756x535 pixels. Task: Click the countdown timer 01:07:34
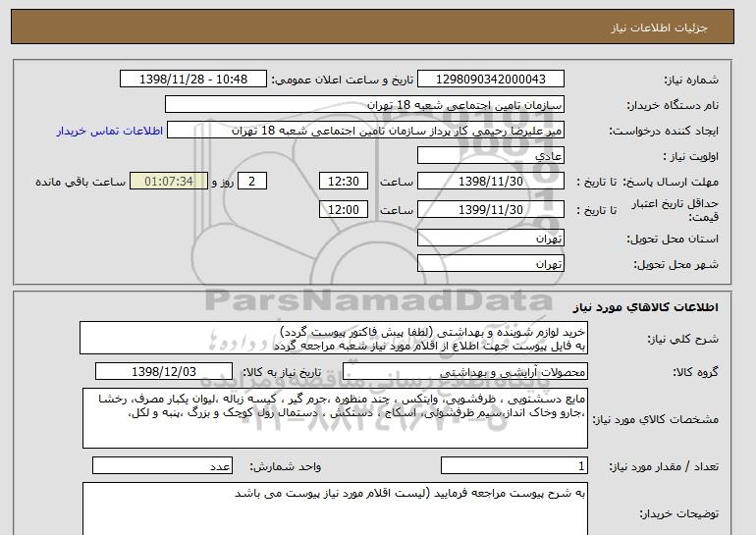(169, 182)
